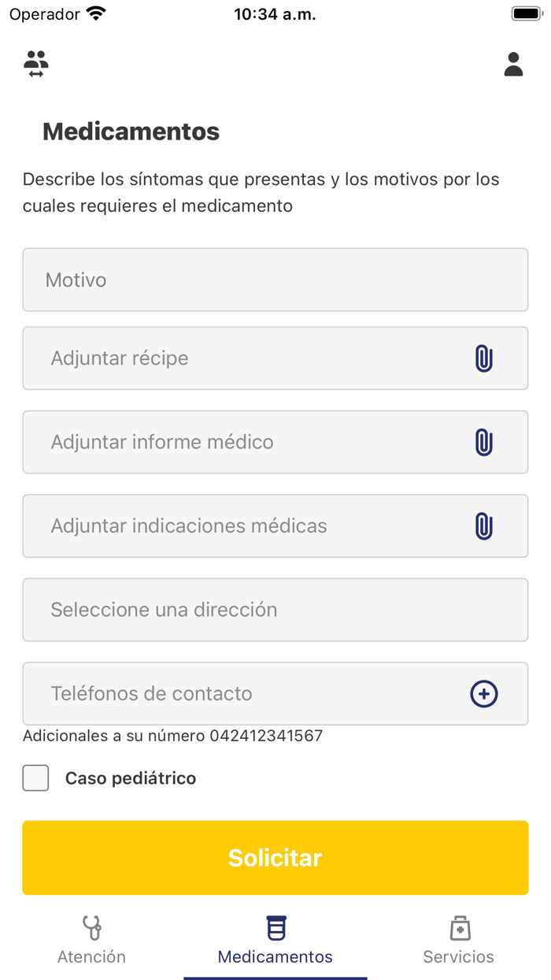551x980 pixels.
Task: Submit the medication request
Action: pos(275,857)
